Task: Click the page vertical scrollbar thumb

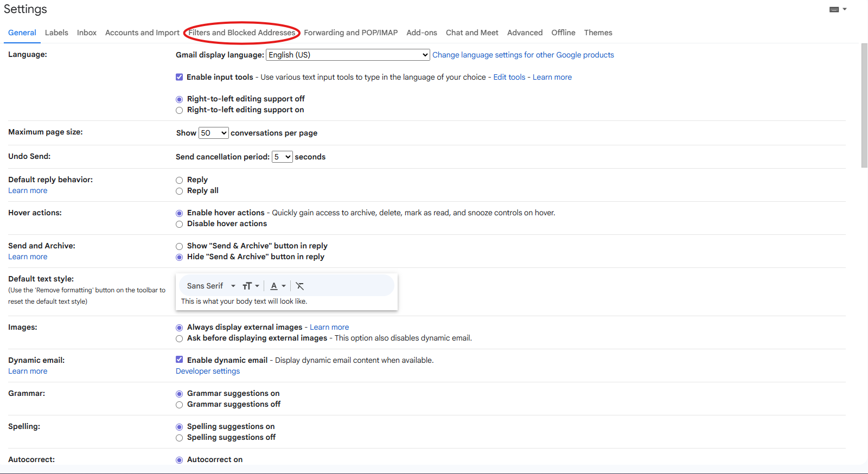Action: pos(864,106)
